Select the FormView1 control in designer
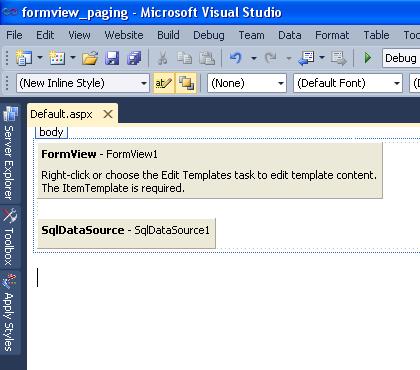 [210, 171]
